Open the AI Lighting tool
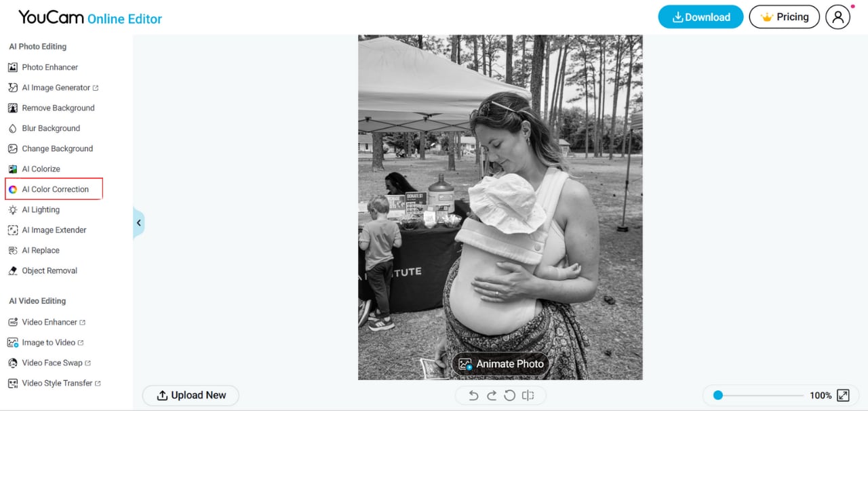 (x=41, y=209)
